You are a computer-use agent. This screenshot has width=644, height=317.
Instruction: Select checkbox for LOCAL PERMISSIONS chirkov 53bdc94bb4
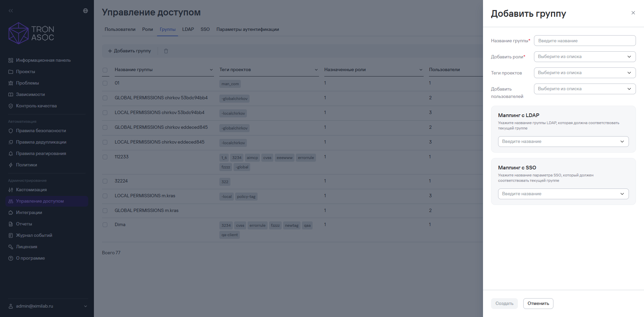[105, 113]
